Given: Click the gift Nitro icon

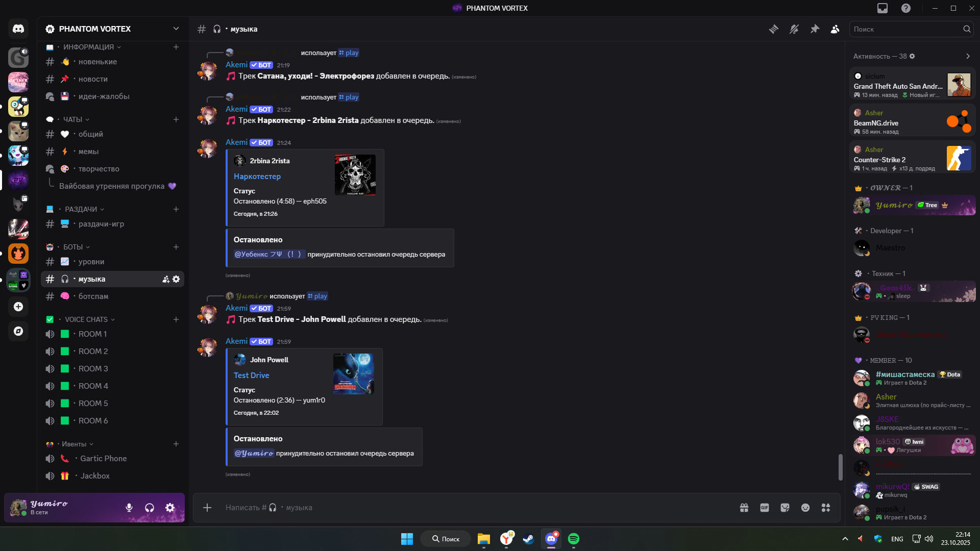Looking at the screenshot, I should point(744,508).
